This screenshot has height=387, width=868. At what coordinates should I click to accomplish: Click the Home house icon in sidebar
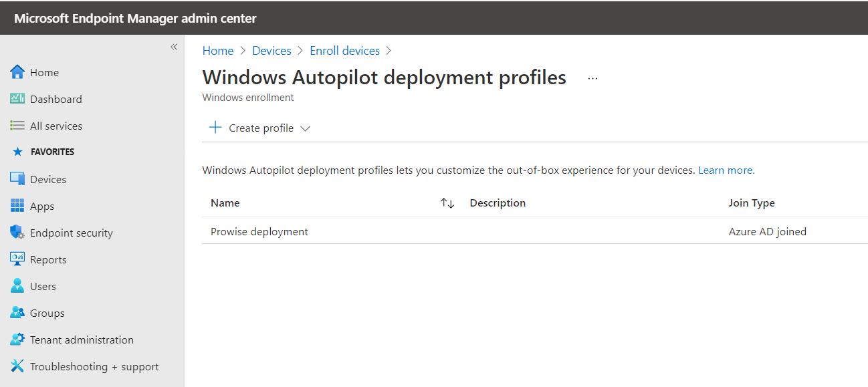pyautogui.click(x=17, y=72)
